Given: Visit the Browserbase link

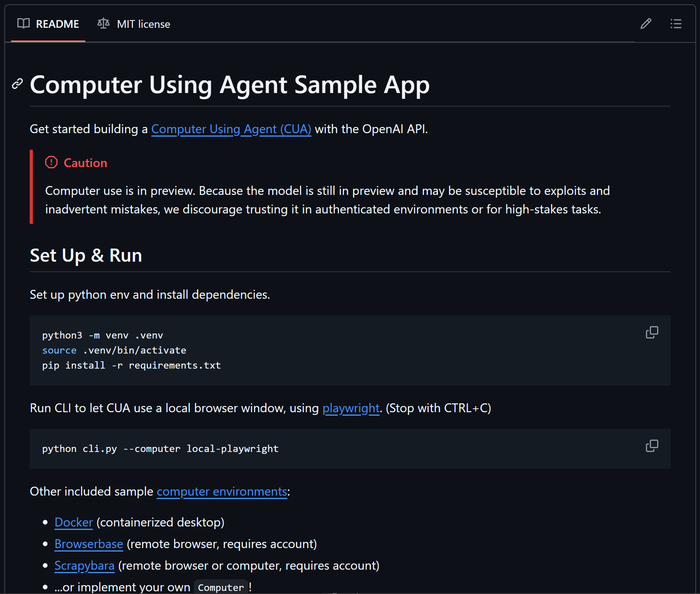Looking at the screenshot, I should coord(89,544).
